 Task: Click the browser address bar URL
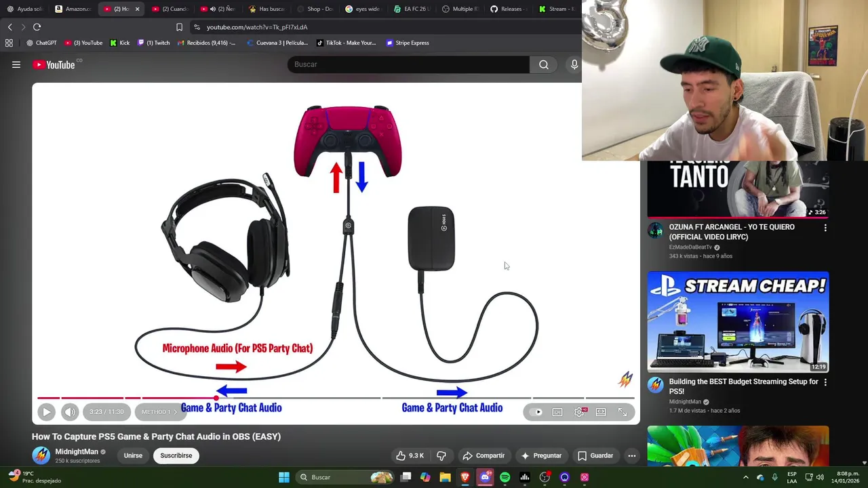257,27
